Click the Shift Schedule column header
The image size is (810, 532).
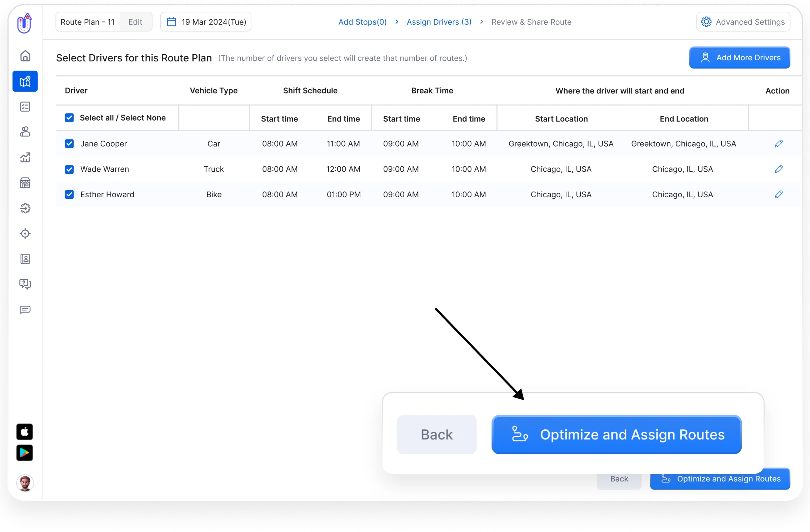click(x=310, y=91)
